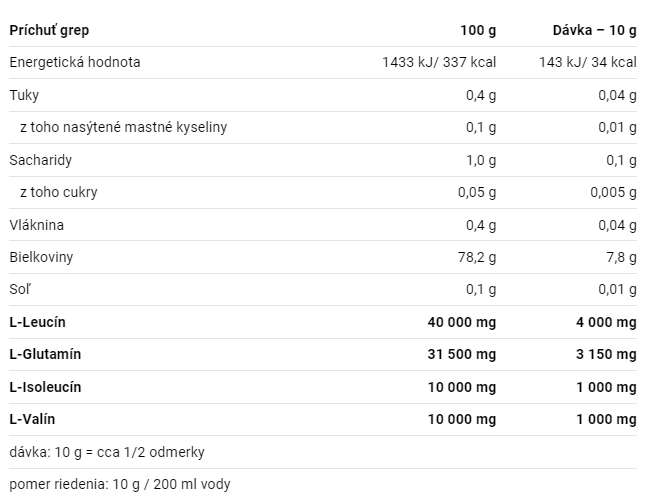Viewport: 647px width, 502px height.
Task: Click the 1433 kJ/ 337 kcal value
Action: (x=439, y=62)
